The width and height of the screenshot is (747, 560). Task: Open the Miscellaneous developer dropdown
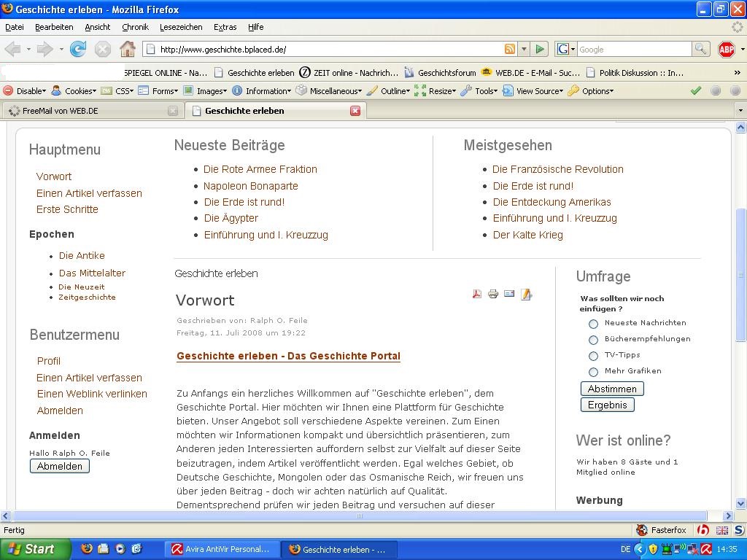329,91
